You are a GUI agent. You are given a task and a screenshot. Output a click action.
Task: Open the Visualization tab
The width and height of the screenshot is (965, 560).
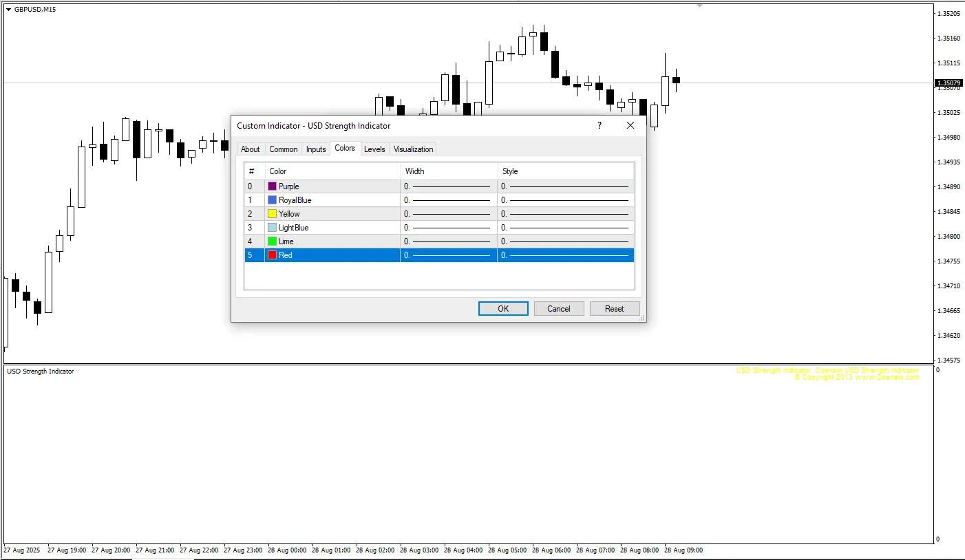(x=413, y=149)
